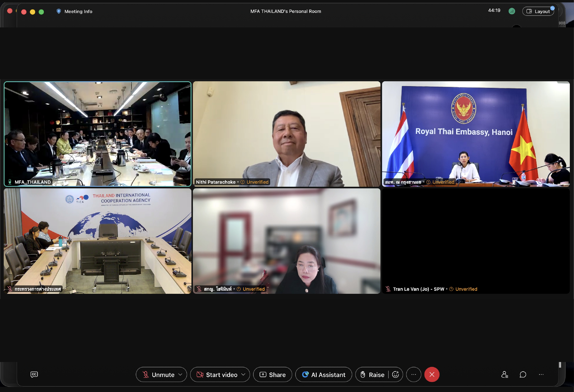The height and width of the screenshot is (392, 574).
Task: Expand video options arrow beside Start video
Action: (x=243, y=374)
